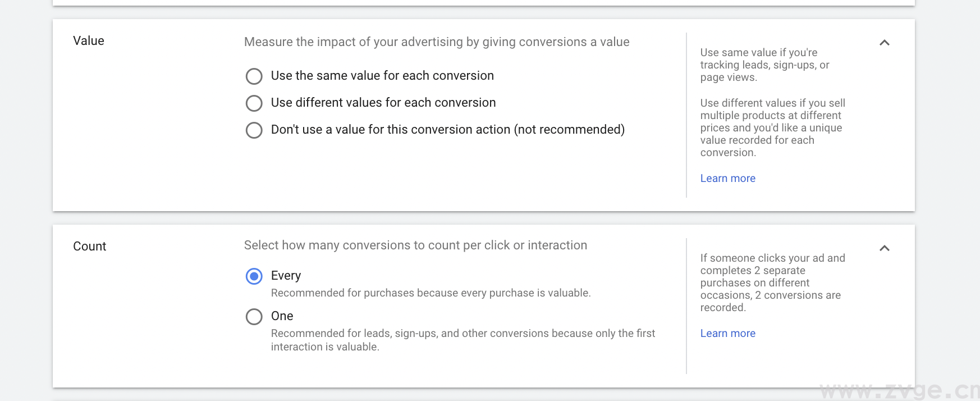Screen dimensions: 980x401
Task: Open "Learn more" link in the Value help
Action: click(x=727, y=178)
